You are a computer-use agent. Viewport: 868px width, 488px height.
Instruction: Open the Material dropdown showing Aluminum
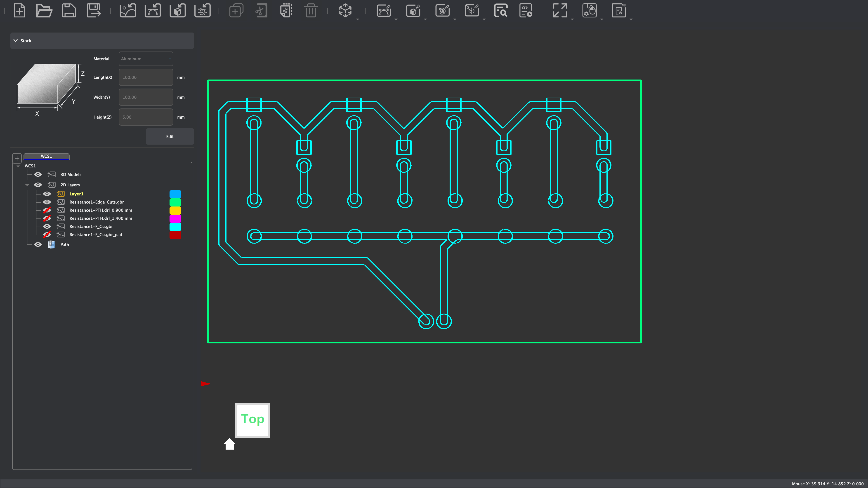[x=146, y=59]
